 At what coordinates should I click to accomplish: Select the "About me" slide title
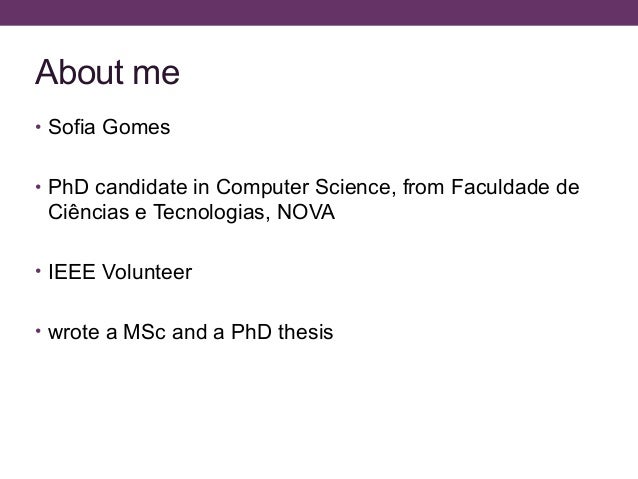pos(107,72)
